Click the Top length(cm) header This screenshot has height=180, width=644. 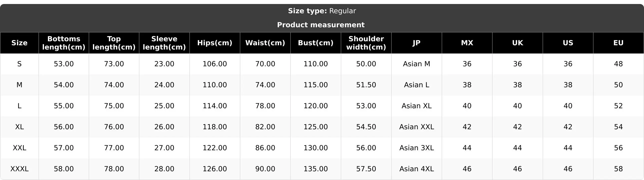click(114, 43)
